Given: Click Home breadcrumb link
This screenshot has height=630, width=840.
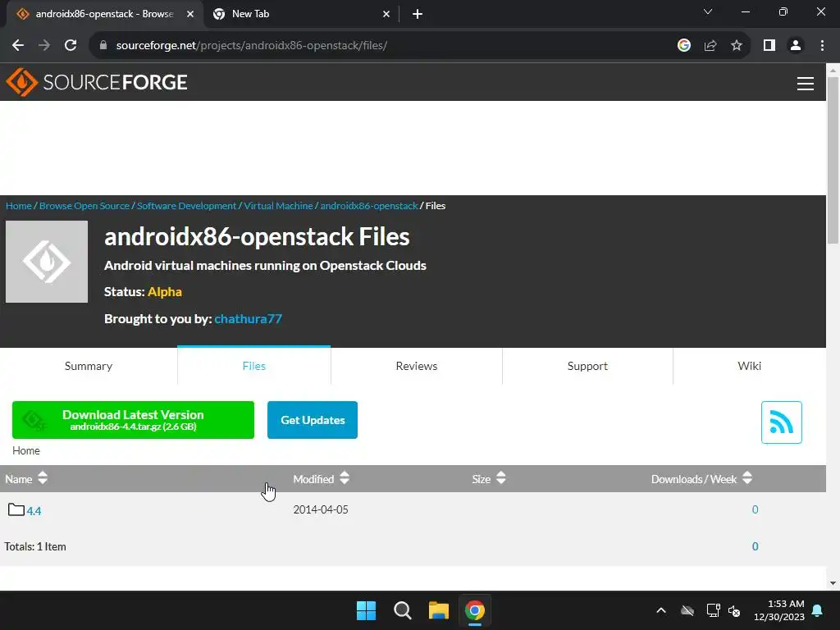Looking at the screenshot, I should (x=19, y=206).
